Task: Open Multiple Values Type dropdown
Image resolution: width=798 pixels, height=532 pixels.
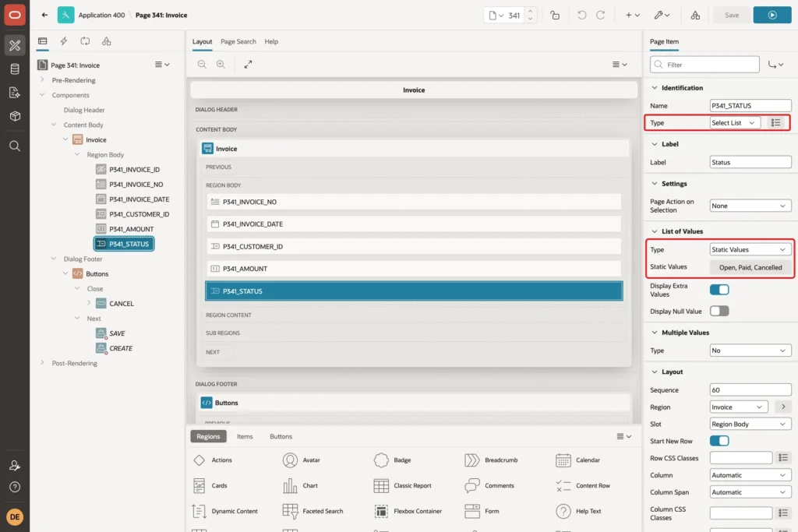Action: pos(750,351)
